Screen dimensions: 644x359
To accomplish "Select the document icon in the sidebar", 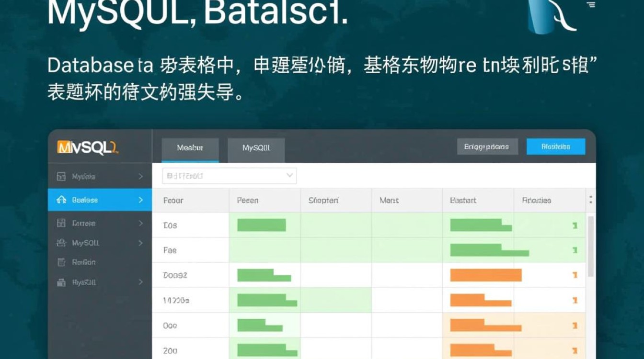I will (x=61, y=262).
